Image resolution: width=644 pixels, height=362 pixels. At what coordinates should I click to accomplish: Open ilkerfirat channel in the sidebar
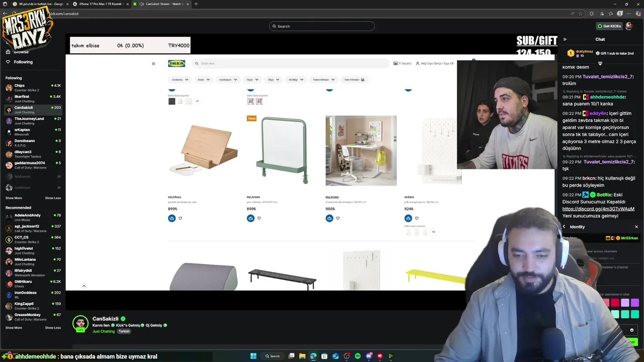pyautogui.click(x=33, y=99)
